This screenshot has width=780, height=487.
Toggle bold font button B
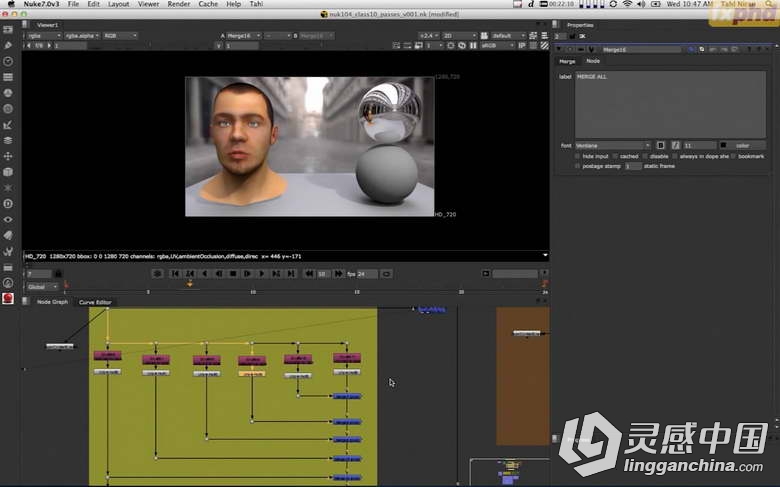coord(661,145)
